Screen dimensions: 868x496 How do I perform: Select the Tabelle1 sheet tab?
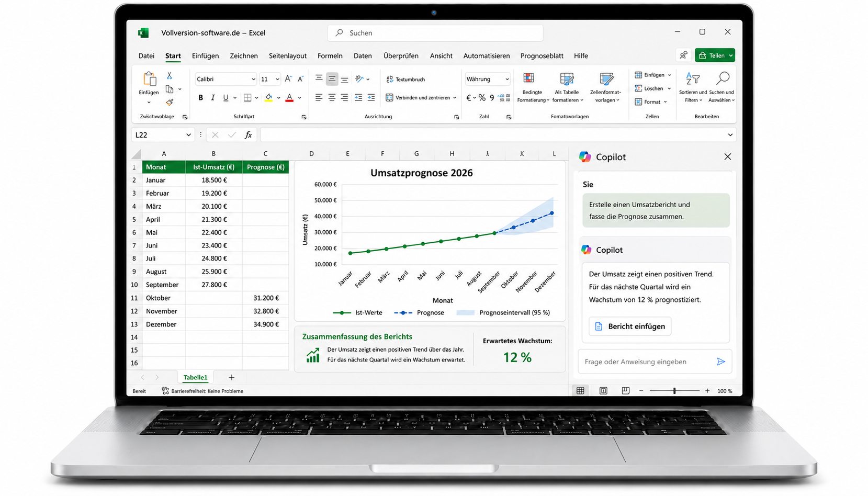pyautogui.click(x=195, y=377)
